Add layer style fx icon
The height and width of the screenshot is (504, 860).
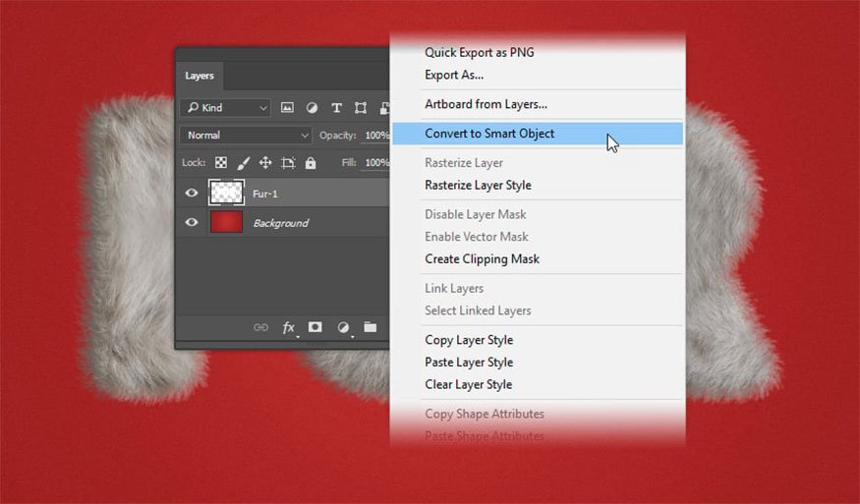[289, 327]
